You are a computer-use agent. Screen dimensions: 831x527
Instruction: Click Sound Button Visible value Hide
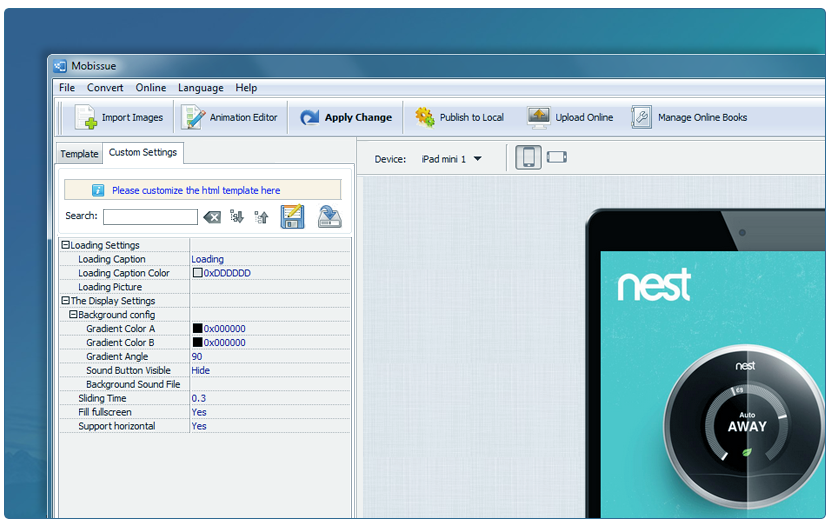click(200, 371)
